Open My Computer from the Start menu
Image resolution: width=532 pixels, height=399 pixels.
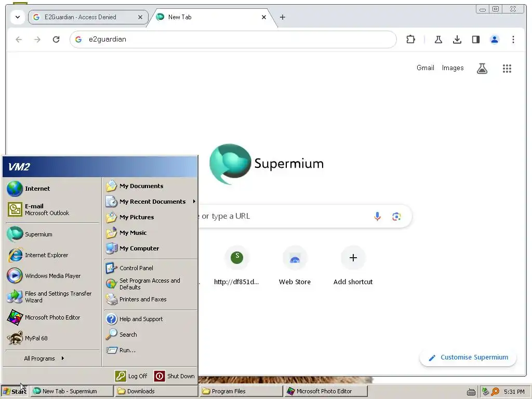(151, 248)
